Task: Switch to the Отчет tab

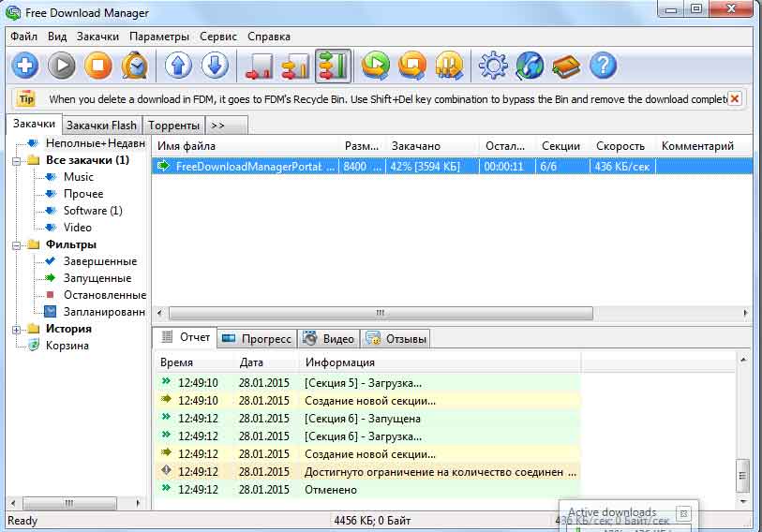Action: click(x=186, y=337)
